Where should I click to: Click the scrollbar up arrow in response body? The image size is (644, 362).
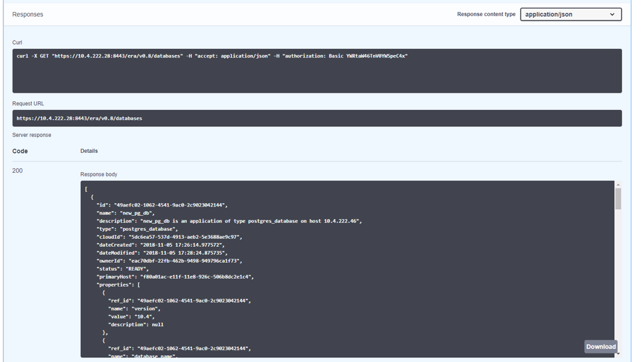coord(618,185)
